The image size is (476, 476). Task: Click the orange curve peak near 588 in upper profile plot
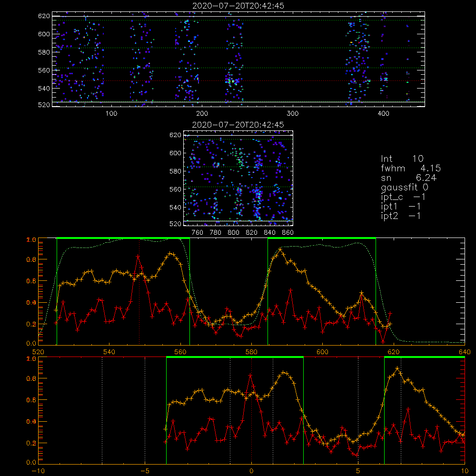pos(280,249)
